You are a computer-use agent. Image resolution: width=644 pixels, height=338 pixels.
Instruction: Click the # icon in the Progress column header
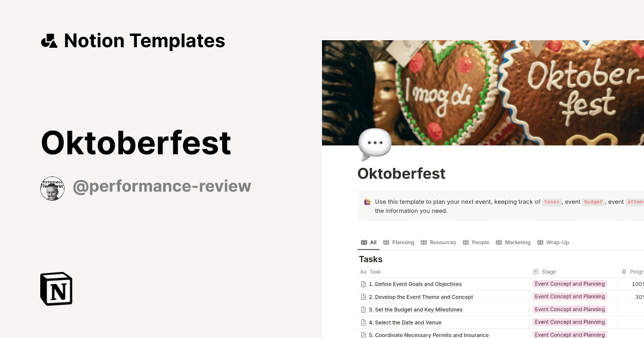pos(624,271)
